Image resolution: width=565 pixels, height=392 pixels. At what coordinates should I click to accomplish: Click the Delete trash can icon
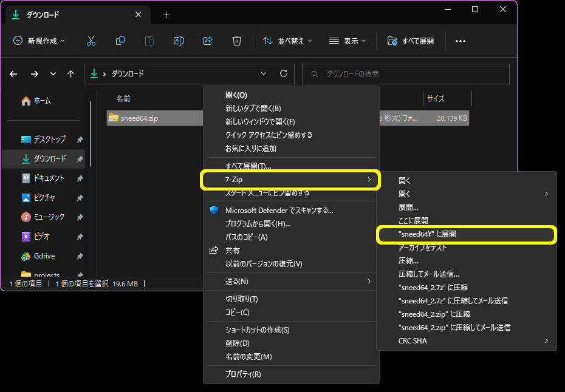coord(237,41)
